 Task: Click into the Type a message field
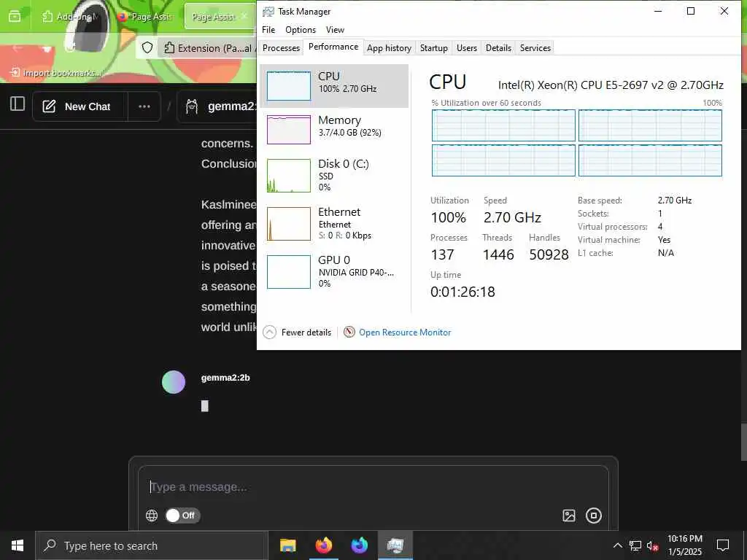tap(373, 486)
